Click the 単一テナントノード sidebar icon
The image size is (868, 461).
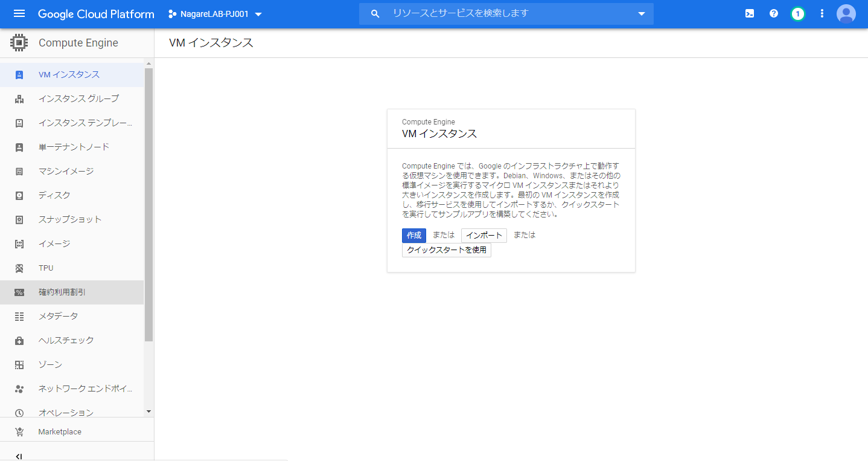click(x=19, y=147)
